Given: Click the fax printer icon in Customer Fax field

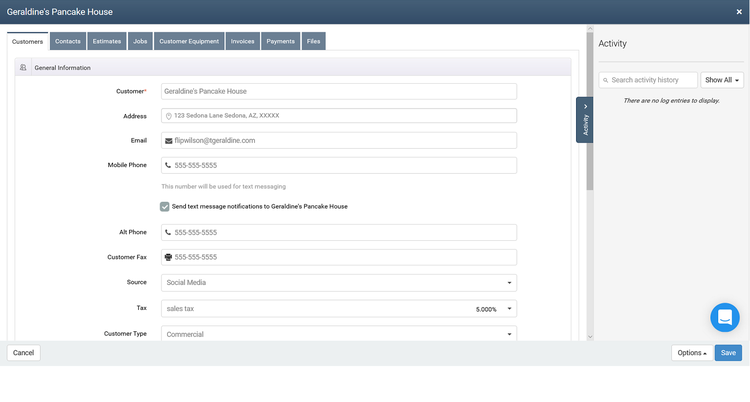Looking at the screenshot, I should coord(168,257).
